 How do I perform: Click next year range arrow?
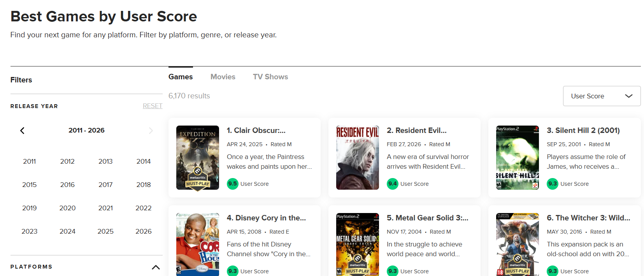(x=151, y=131)
